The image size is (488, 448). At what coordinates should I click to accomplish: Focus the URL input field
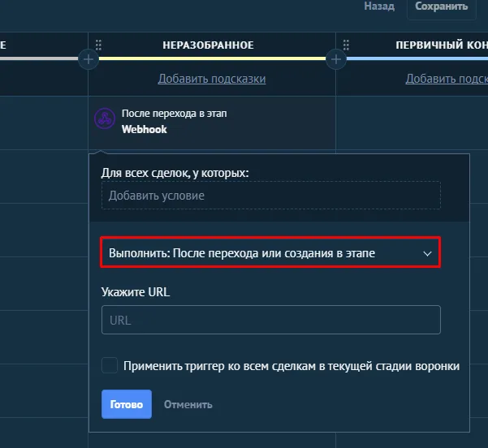(271, 320)
